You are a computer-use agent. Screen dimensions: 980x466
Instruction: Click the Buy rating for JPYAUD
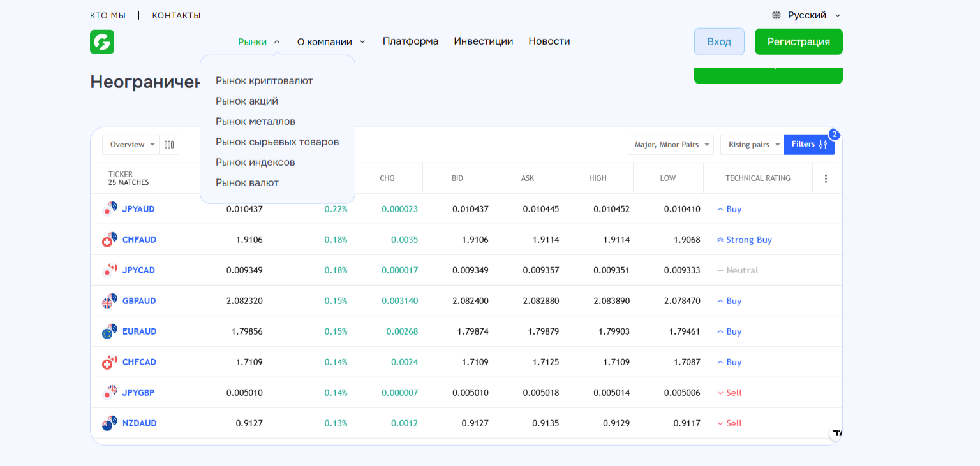coord(729,209)
